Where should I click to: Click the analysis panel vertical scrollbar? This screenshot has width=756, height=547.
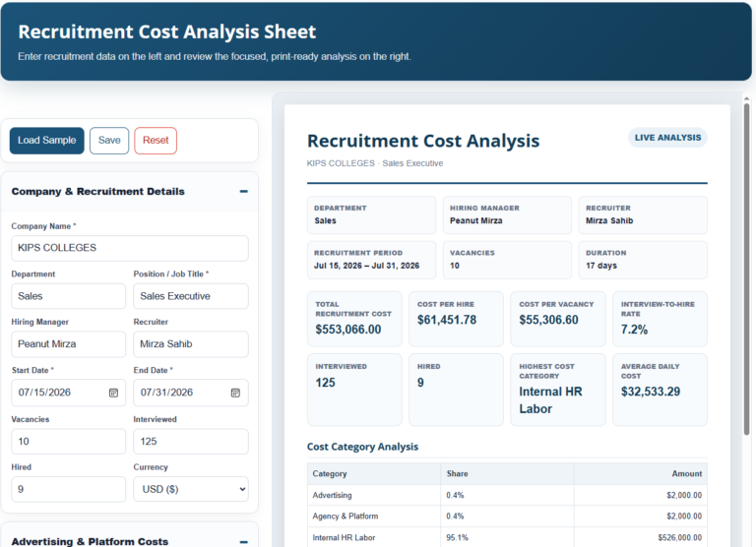click(747, 270)
